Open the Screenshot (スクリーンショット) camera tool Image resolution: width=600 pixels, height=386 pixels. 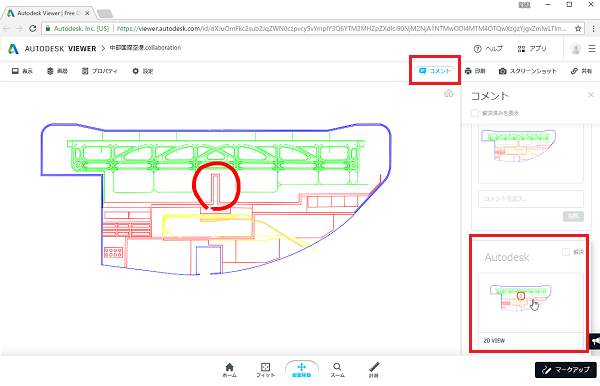point(528,71)
